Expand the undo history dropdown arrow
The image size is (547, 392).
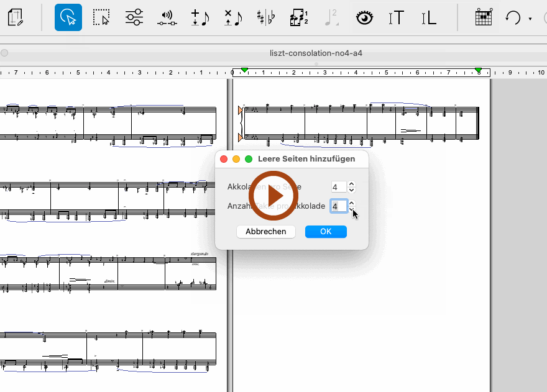[x=530, y=19]
